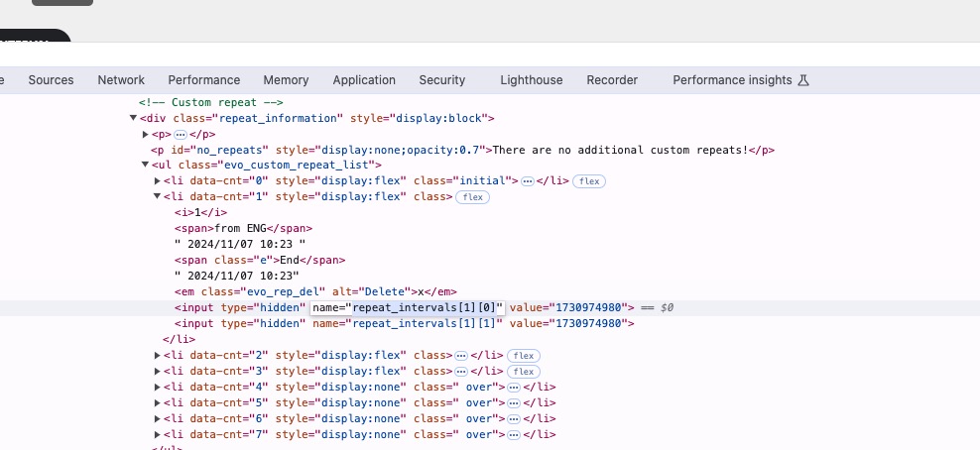Image resolution: width=980 pixels, height=450 pixels.
Task: Click the edited name="repeat_intervals[1][0]" attribute field
Action: point(408,307)
